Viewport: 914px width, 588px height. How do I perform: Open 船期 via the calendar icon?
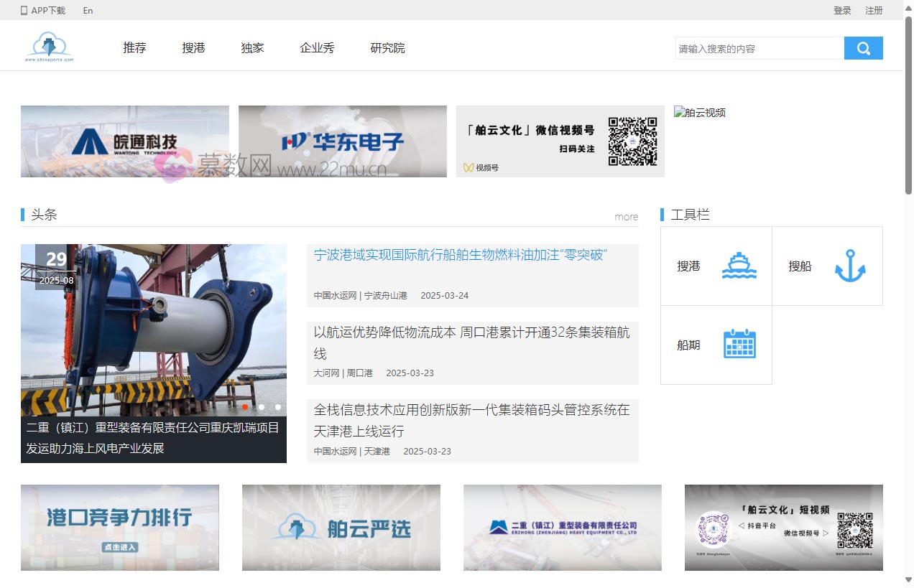click(739, 344)
